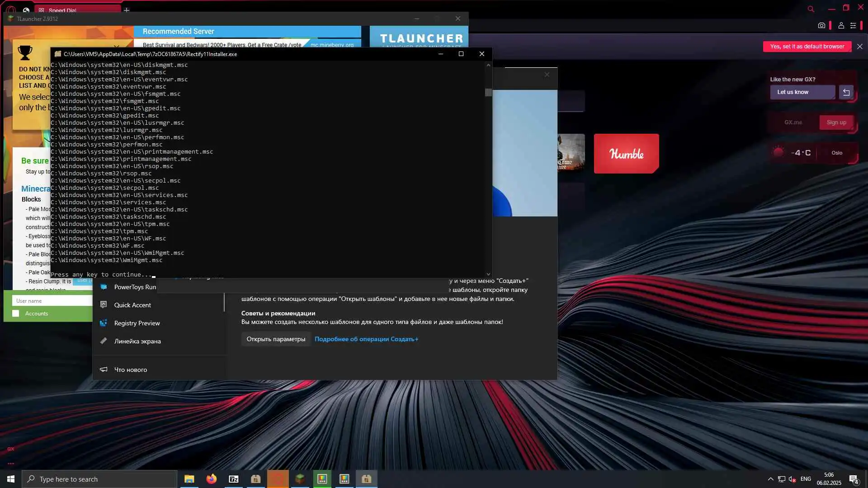Open Opera GX snapshot camera icon

(821, 26)
